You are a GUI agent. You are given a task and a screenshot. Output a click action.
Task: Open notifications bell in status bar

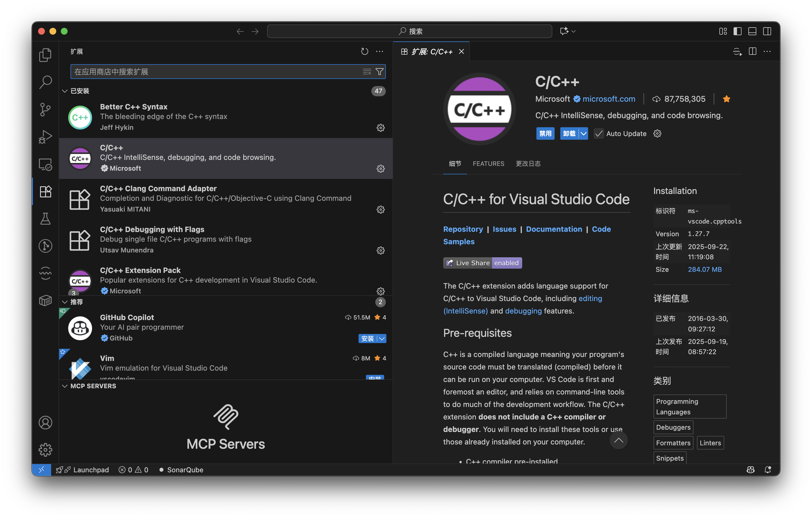click(768, 470)
